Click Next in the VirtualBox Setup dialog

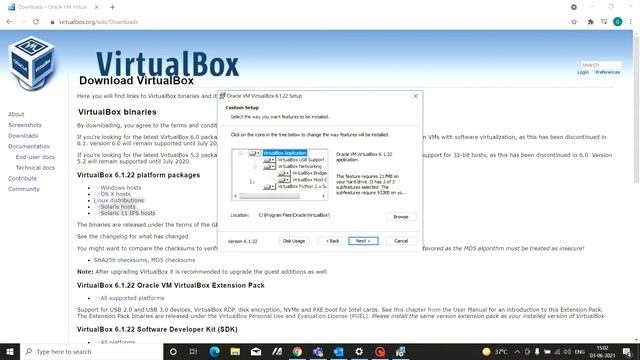coord(363,241)
